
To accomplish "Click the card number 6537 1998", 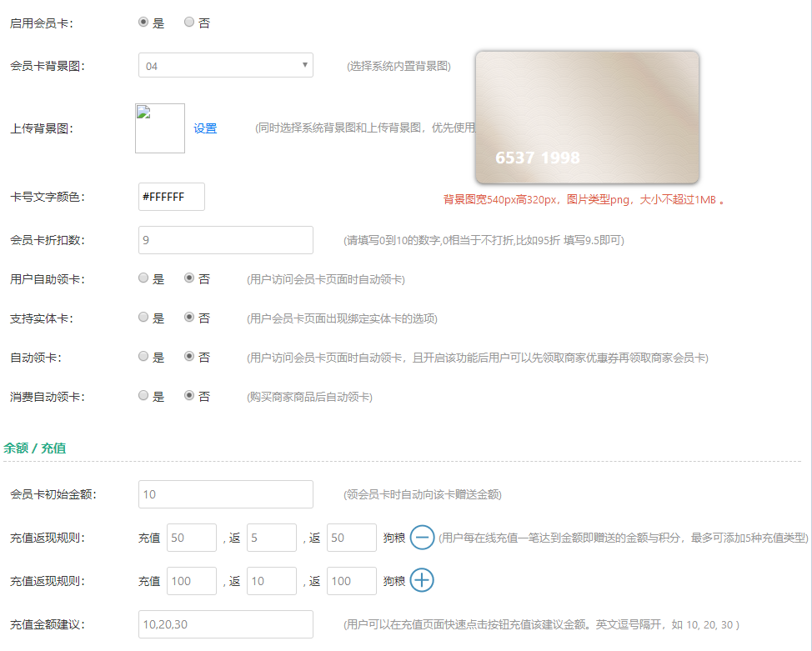I will pos(538,158).
